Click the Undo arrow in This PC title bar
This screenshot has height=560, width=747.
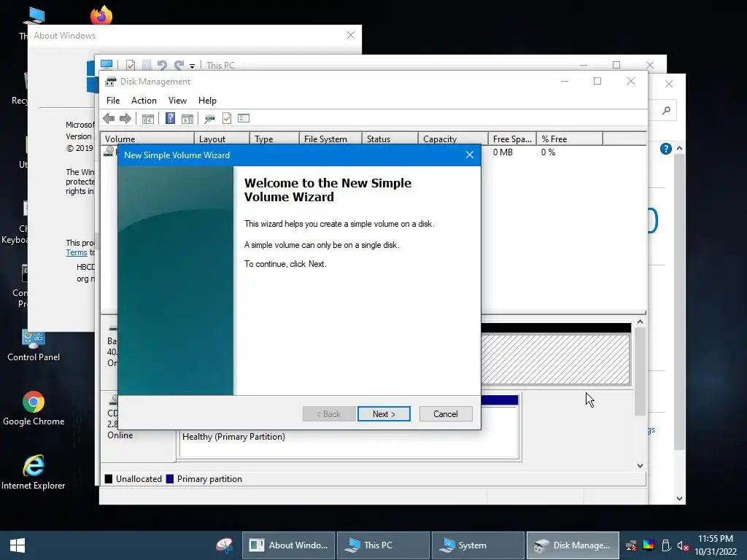coord(162,65)
